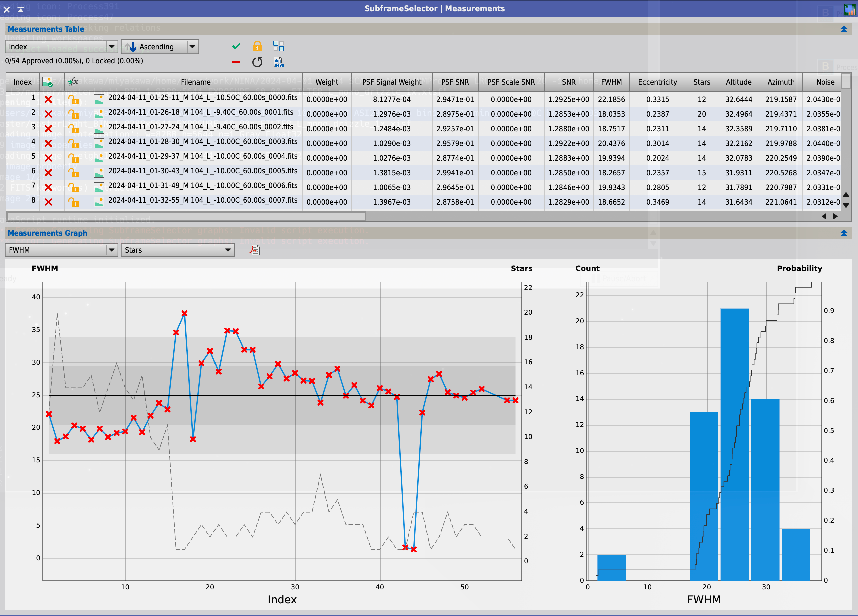
Task: Open the Ascending sort order dropdown
Action: pos(160,46)
